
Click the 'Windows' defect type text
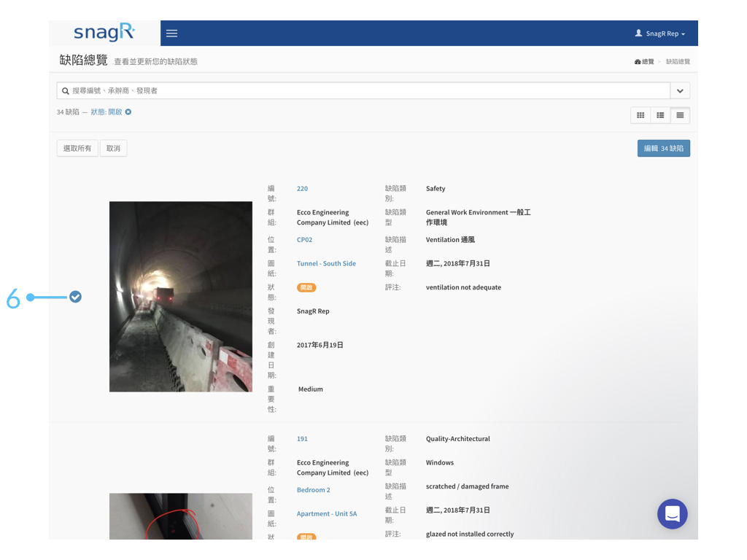coord(440,462)
